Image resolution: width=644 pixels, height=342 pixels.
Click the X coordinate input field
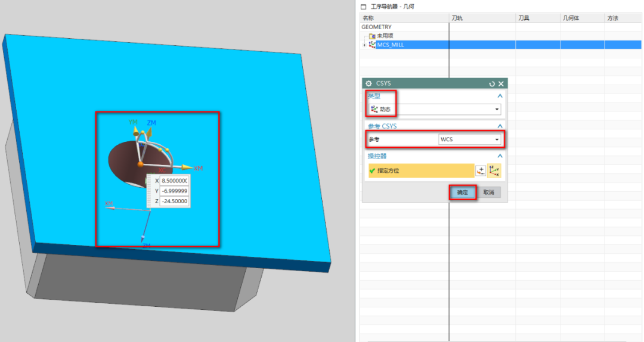[x=174, y=181]
